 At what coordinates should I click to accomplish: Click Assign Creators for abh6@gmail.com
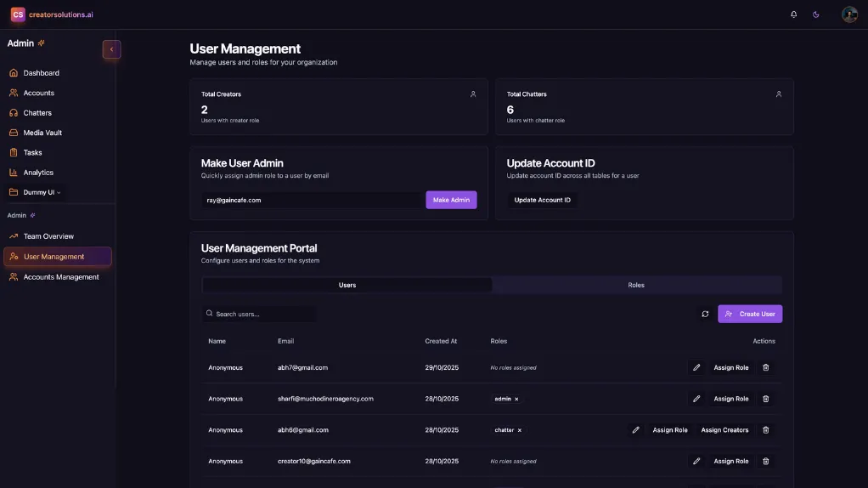click(724, 430)
